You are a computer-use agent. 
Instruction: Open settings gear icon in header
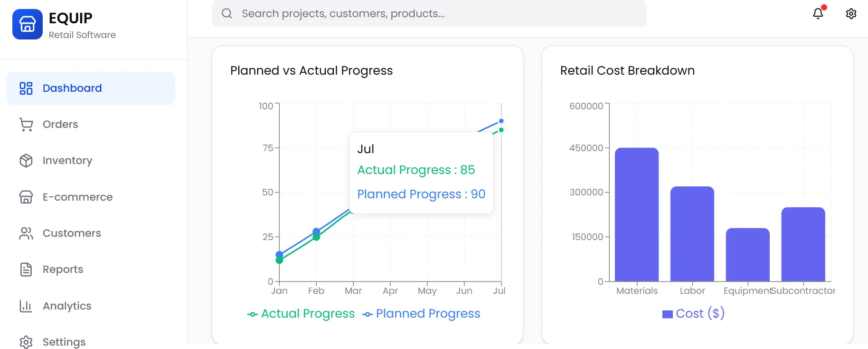point(851,13)
